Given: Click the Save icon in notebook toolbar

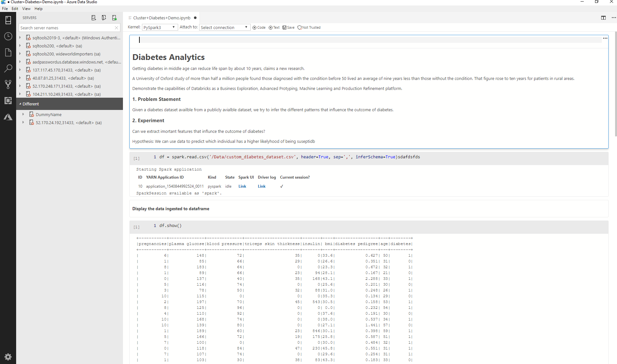Looking at the screenshot, I should point(288,27).
